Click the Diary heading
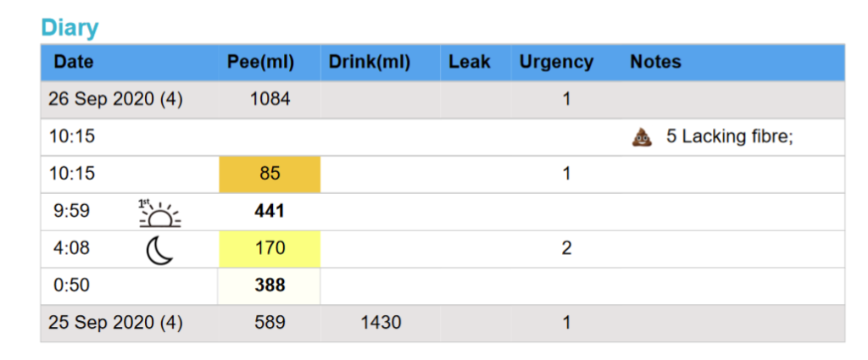Viewport: 868px width, 360px height. point(70,27)
